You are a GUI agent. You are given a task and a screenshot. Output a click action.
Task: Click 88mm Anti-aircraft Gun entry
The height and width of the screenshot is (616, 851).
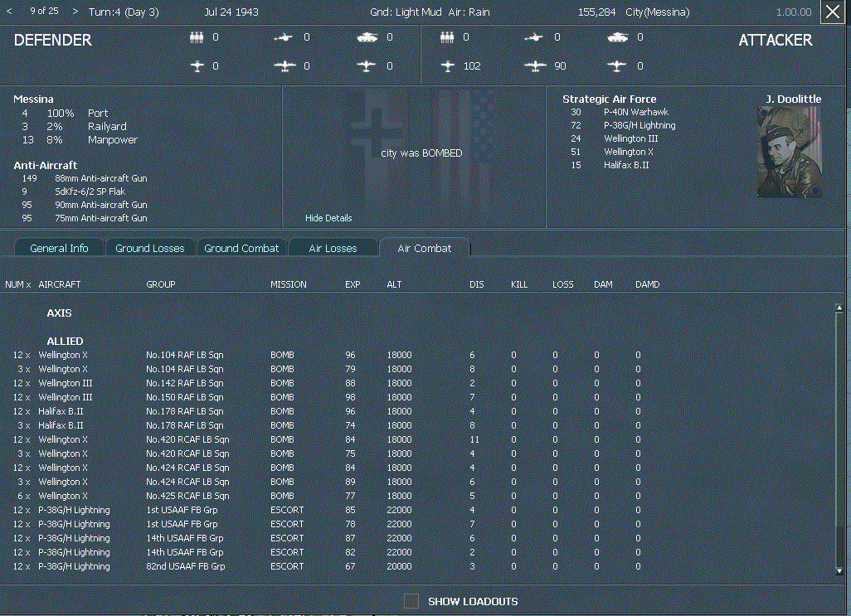101,178
